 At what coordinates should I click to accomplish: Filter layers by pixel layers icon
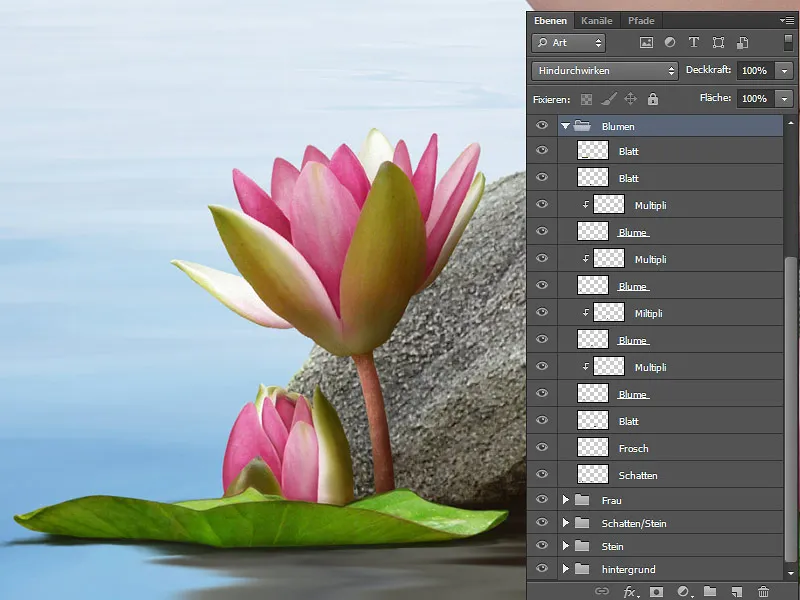point(646,43)
